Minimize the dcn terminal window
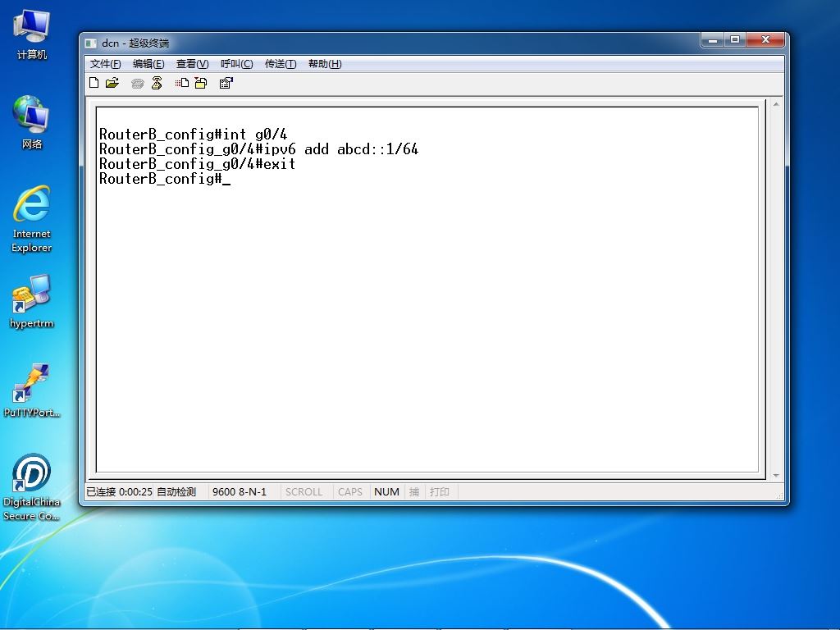 point(713,40)
